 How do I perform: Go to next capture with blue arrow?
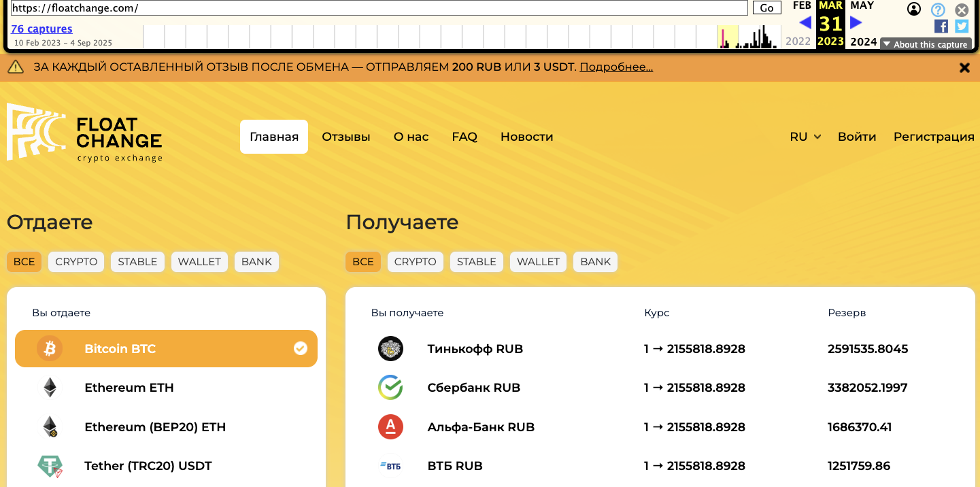[x=856, y=22]
